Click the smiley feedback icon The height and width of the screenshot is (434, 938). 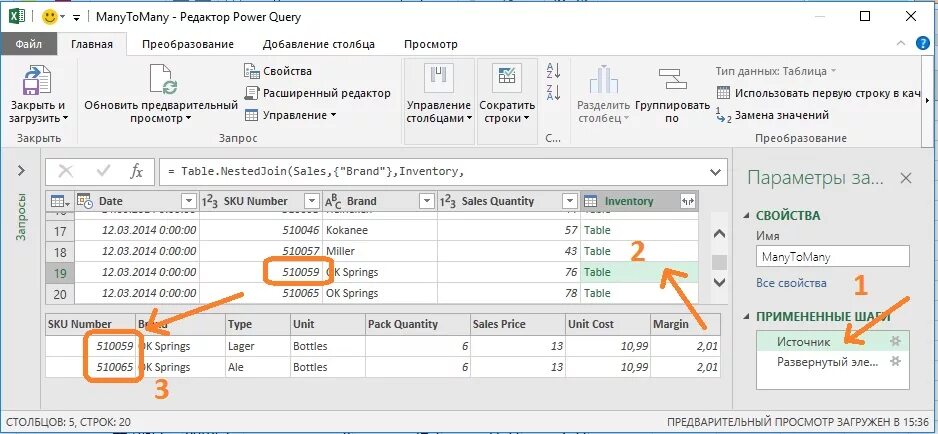[49, 17]
